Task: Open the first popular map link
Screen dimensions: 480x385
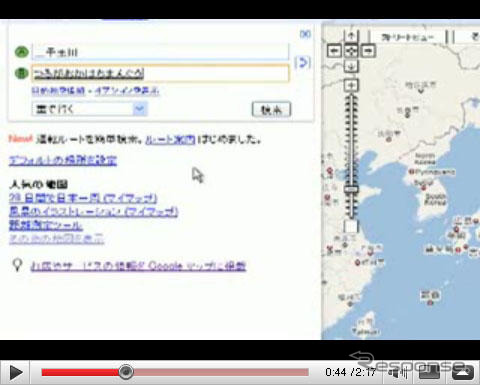Action: point(83,198)
